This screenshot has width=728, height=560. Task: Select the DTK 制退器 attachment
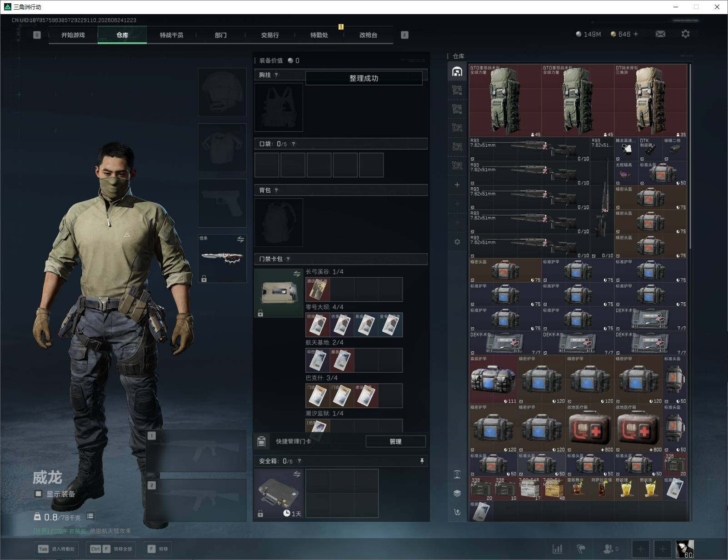tap(650, 150)
